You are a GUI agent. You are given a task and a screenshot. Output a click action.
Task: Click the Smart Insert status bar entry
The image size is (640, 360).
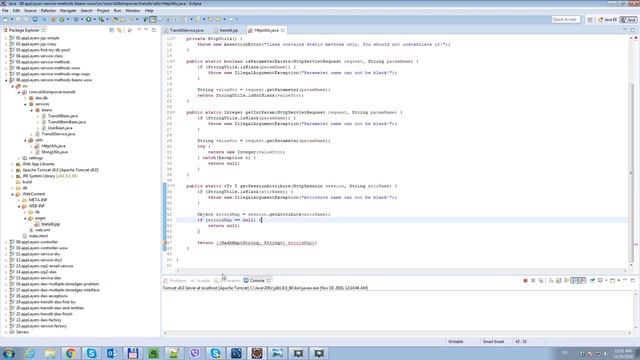(493, 342)
